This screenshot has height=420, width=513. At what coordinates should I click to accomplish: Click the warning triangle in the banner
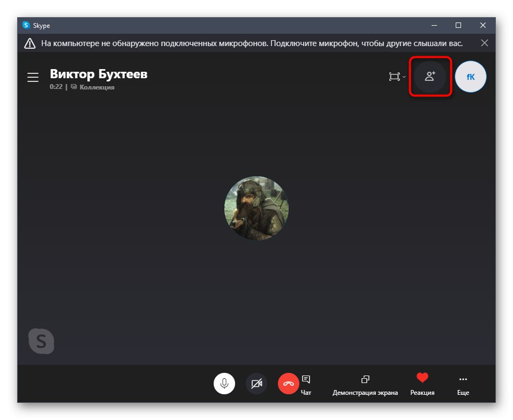coord(29,43)
